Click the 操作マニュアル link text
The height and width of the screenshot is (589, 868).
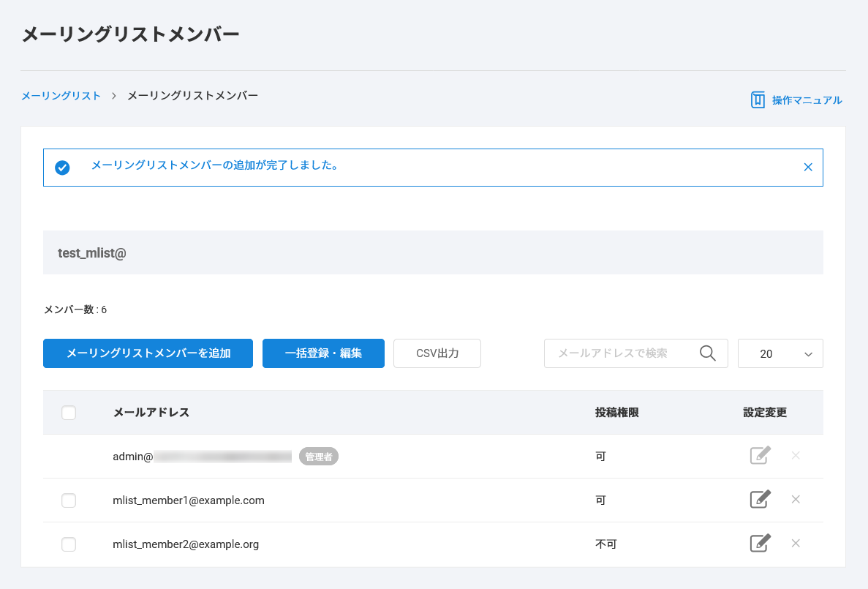(807, 100)
